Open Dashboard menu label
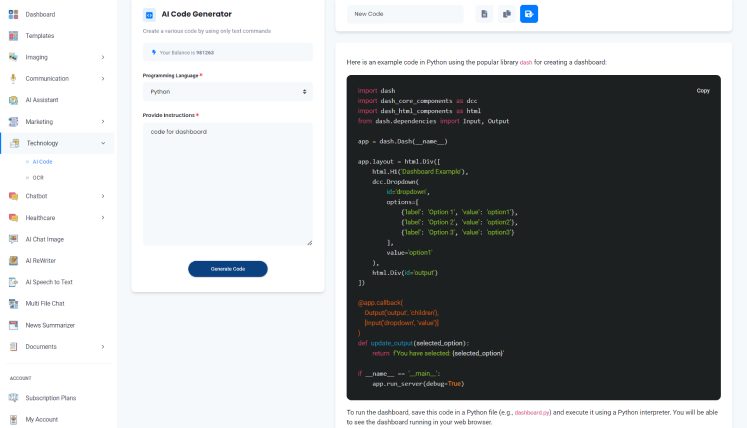Image resolution: width=747 pixels, height=428 pixels. tap(40, 14)
